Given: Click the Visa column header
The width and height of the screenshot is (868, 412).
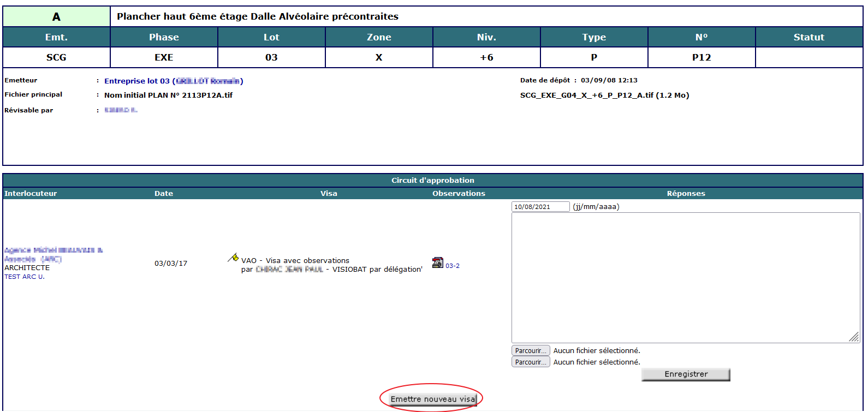Looking at the screenshot, I should [329, 193].
